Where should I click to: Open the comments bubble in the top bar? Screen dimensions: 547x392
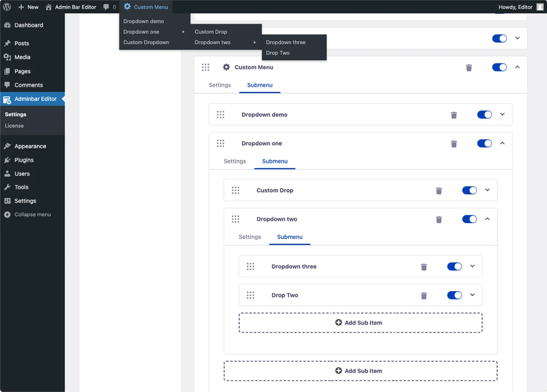click(x=109, y=7)
